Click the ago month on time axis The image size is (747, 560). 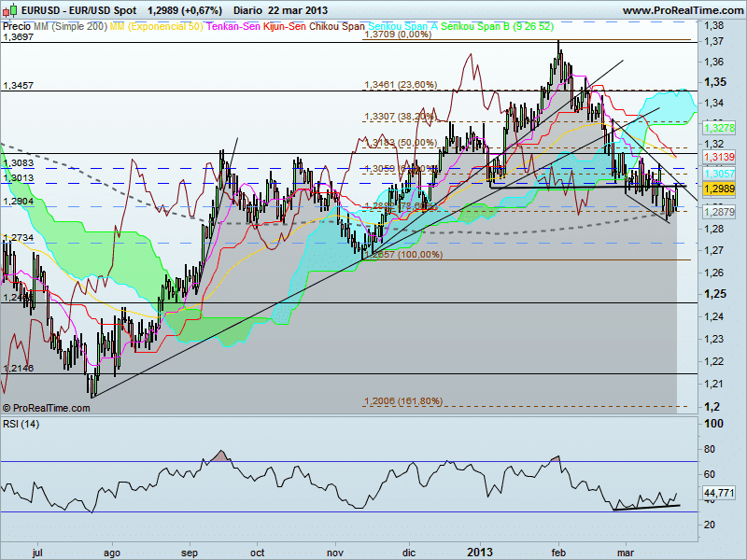(x=112, y=553)
